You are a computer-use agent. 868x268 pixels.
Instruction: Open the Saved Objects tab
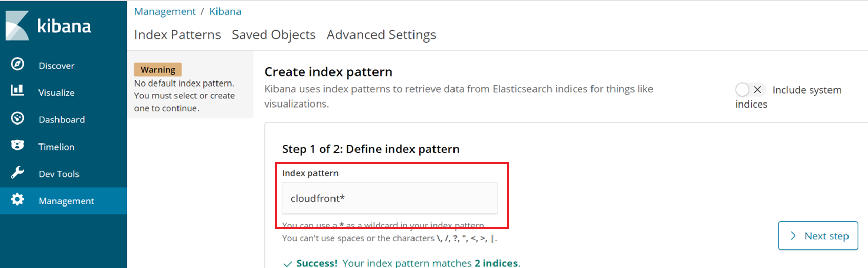click(274, 35)
